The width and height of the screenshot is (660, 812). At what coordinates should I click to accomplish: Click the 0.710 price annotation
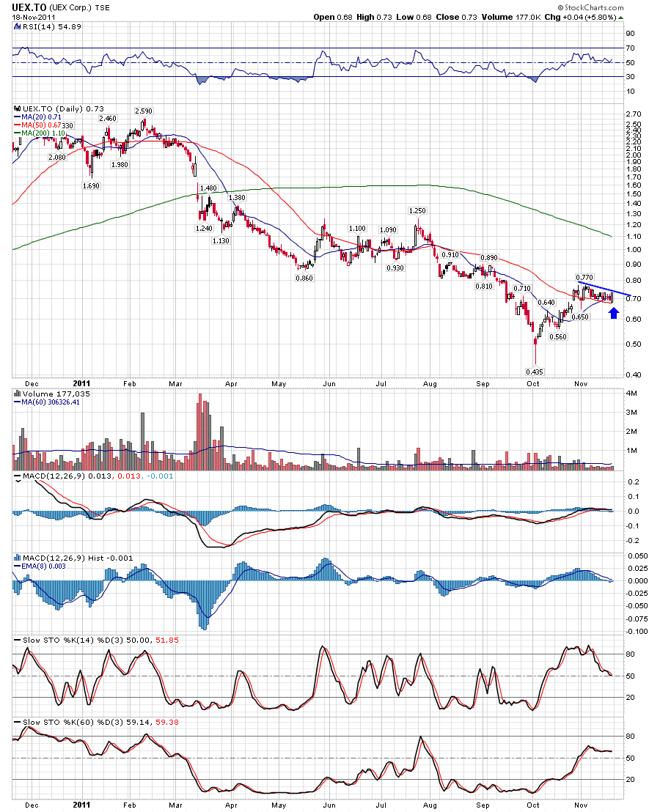pyautogui.click(x=522, y=289)
